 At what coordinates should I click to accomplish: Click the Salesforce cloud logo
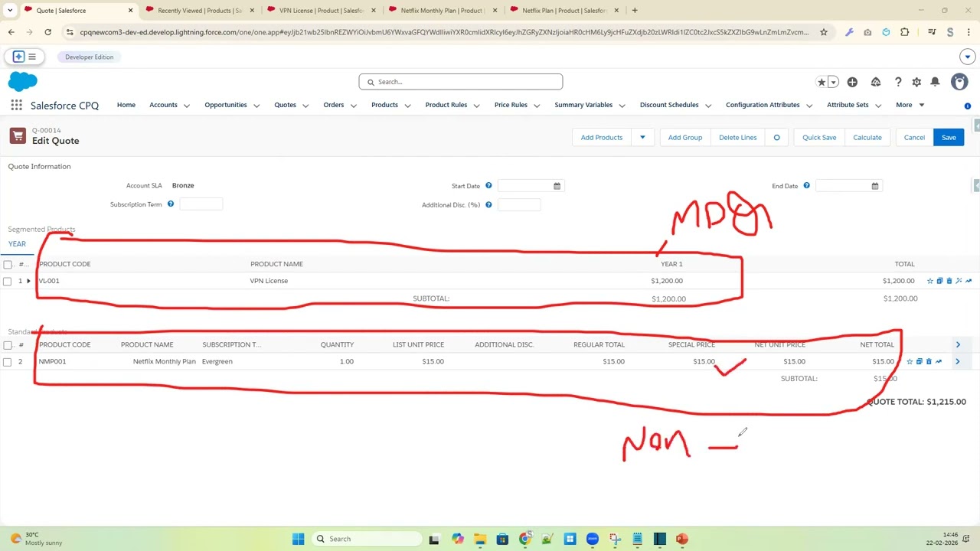pyautogui.click(x=22, y=81)
